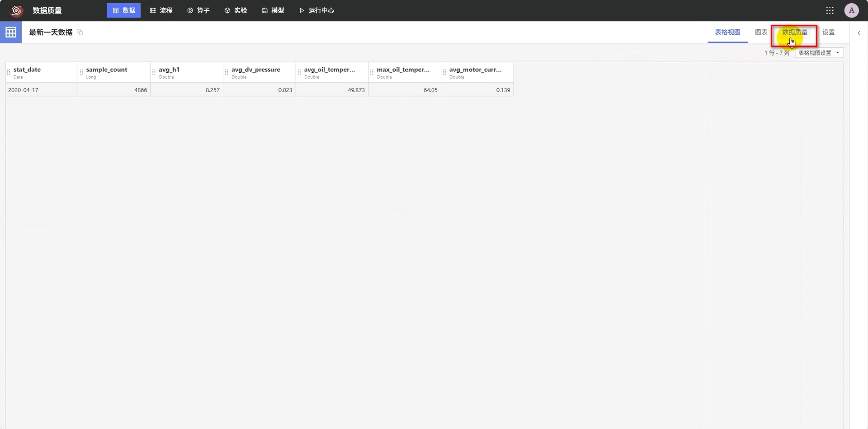This screenshot has width=868, height=429.
Task: Open the 数据 tab in top navigation
Action: pyautogui.click(x=124, y=10)
